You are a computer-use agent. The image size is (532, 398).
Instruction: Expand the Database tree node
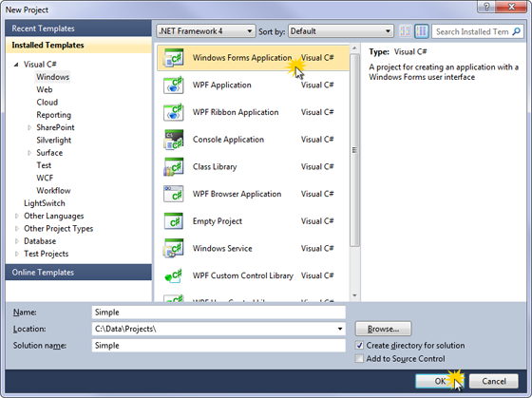[x=17, y=241]
